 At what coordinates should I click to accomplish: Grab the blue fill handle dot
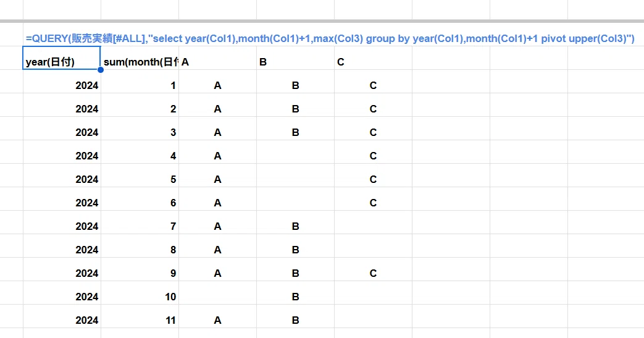pos(101,70)
